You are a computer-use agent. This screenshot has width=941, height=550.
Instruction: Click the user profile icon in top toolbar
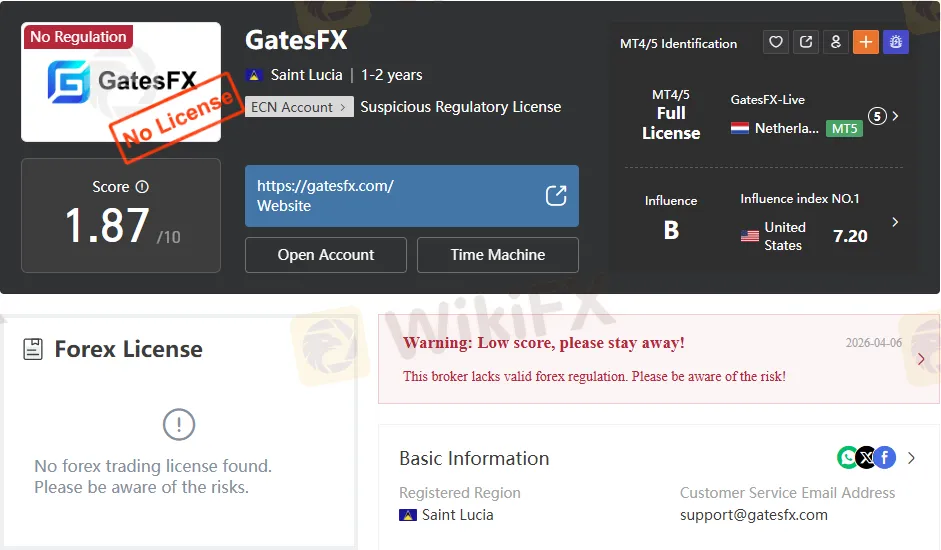836,42
